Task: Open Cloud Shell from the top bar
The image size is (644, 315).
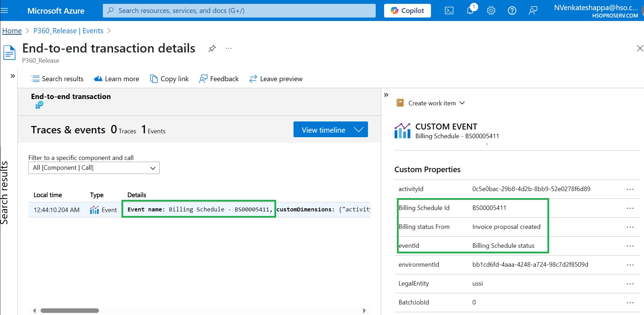Action: point(449,10)
